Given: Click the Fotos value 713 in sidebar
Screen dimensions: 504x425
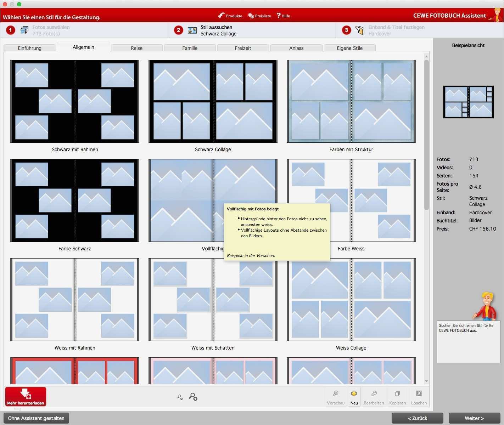Looking at the screenshot, I should (x=474, y=159).
